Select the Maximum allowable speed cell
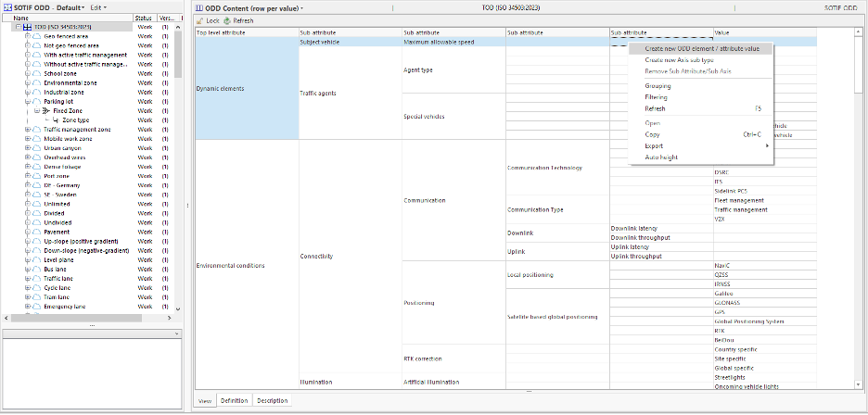This screenshot has height=415, width=868. point(453,42)
